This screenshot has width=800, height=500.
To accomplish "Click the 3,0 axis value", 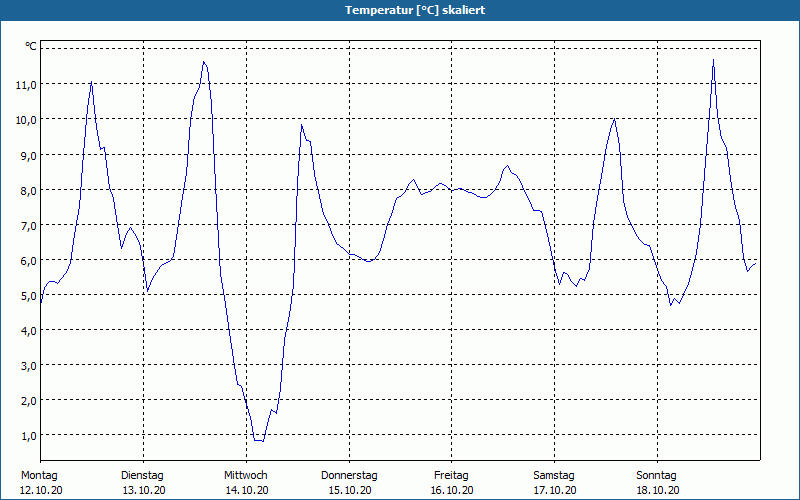I will tap(29, 366).
